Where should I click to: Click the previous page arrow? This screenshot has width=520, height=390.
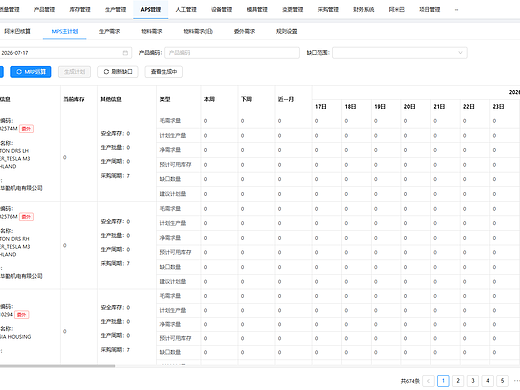click(428, 381)
